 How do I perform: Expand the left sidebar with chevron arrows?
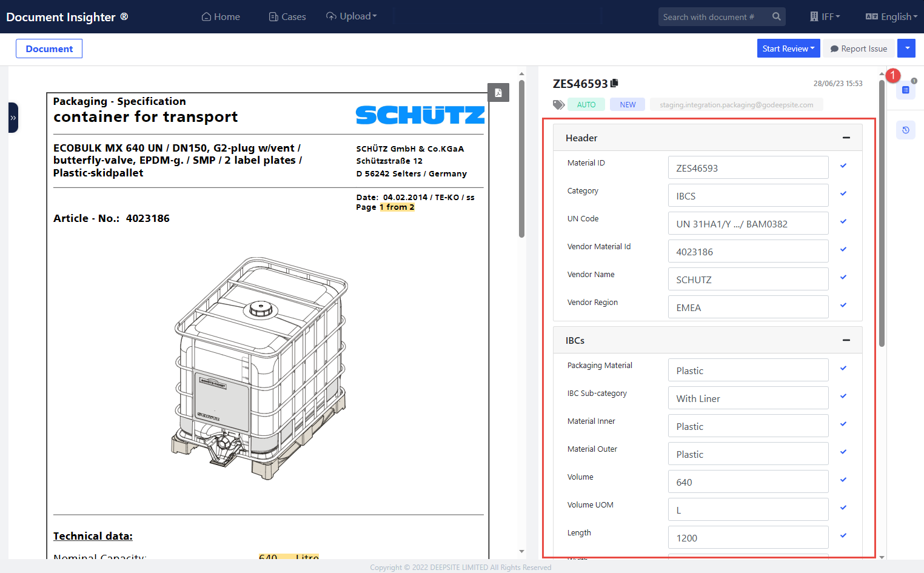coord(13,118)
